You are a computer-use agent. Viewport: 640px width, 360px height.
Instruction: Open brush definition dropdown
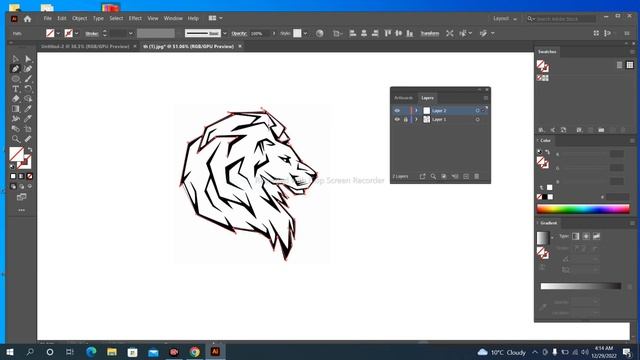pyautogui.click(x=224, y=33)
